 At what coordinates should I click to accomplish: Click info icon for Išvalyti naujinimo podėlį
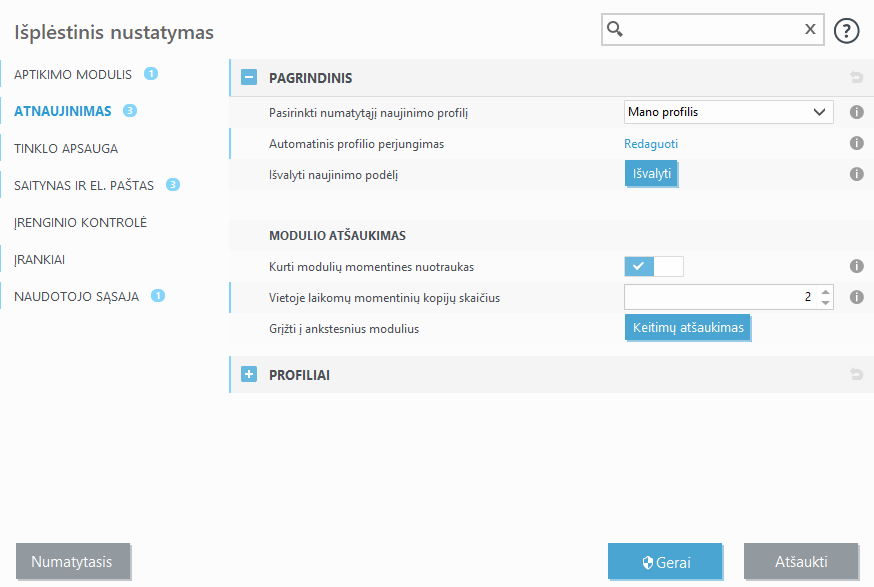pyautogui.click(x=856, y=174)
